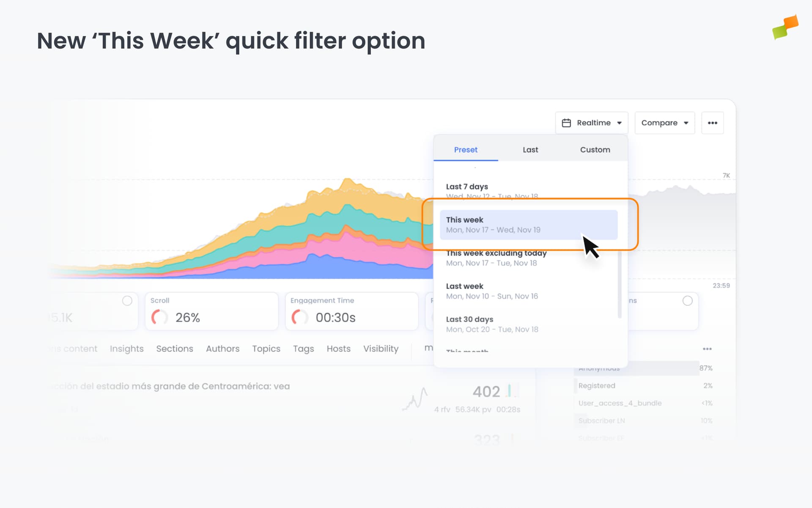
Task: Open the Compare dropdown
Action: click(x=664, y=123)
